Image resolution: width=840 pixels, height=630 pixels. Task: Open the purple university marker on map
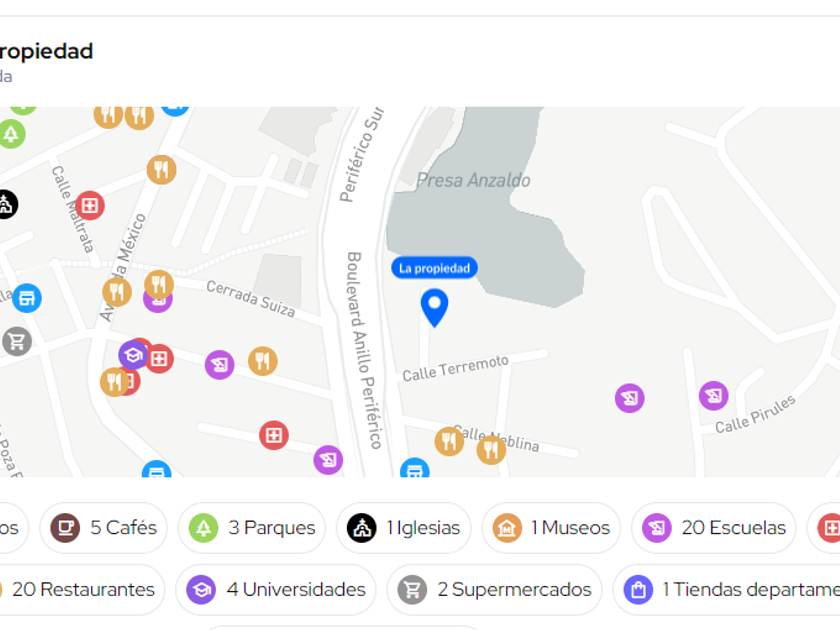[x=133, y=355]
